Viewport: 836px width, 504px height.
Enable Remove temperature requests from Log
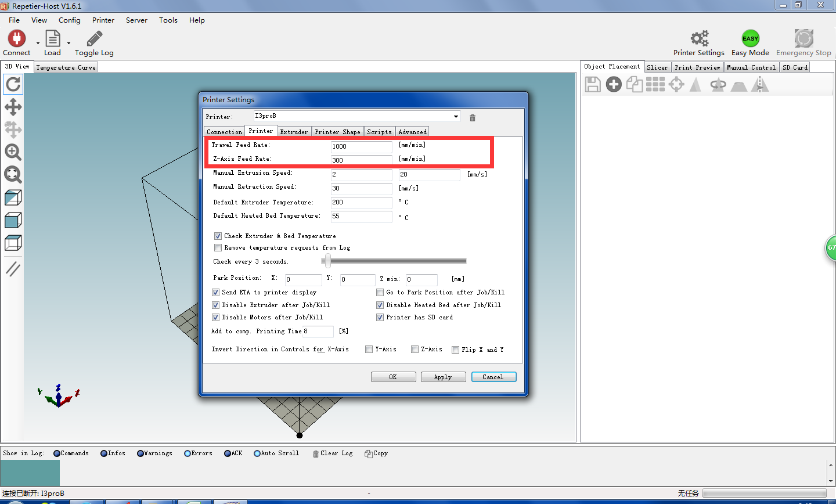point(218,247)
